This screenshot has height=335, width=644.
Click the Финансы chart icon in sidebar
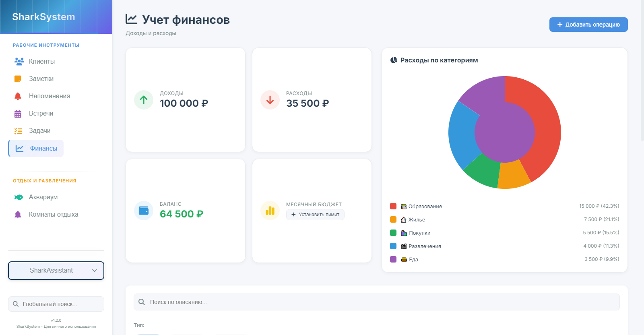click(x=19, y=149)
